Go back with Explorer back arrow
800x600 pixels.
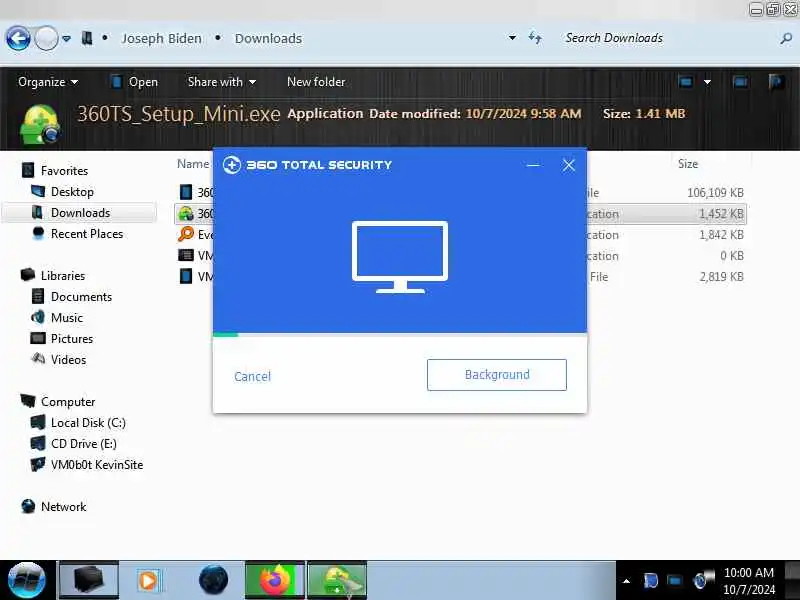coord(18,38)
